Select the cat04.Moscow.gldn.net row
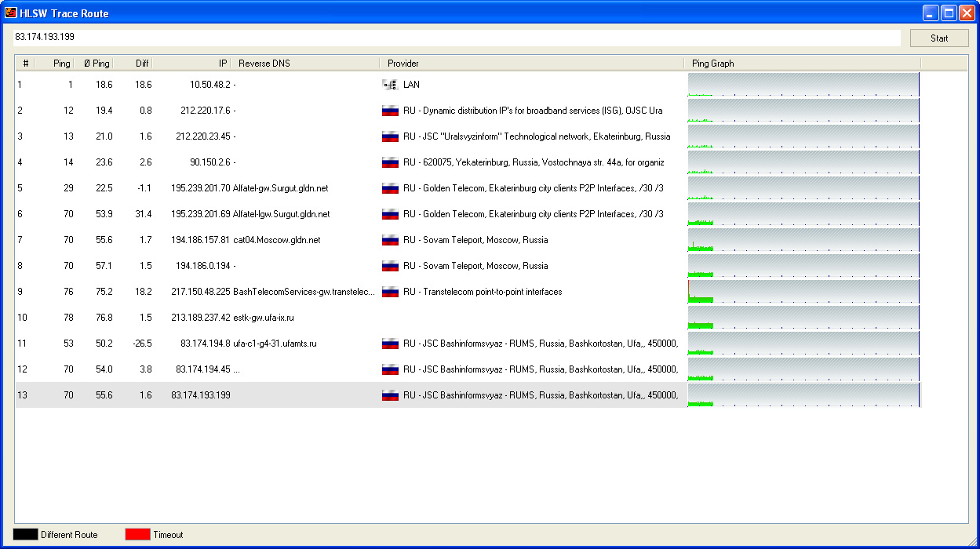The height and width of the screenshot is (549, 980). pos(277,240)
